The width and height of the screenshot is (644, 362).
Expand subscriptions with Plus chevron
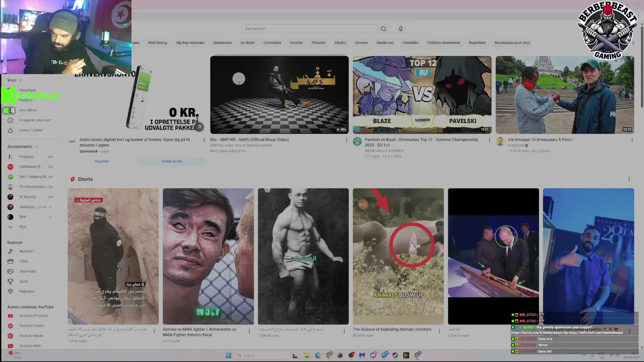coord(10,227)
